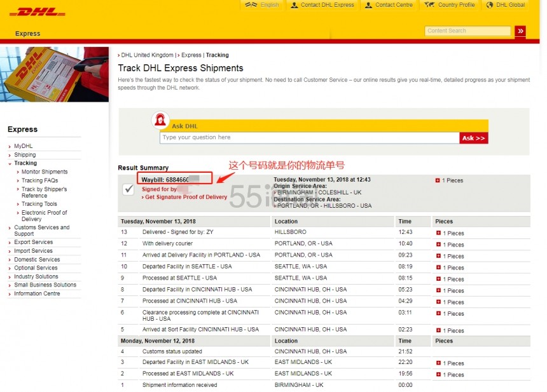Open DHL Global in the top bar
Screen dimensions: 547x392
[510, 5]
